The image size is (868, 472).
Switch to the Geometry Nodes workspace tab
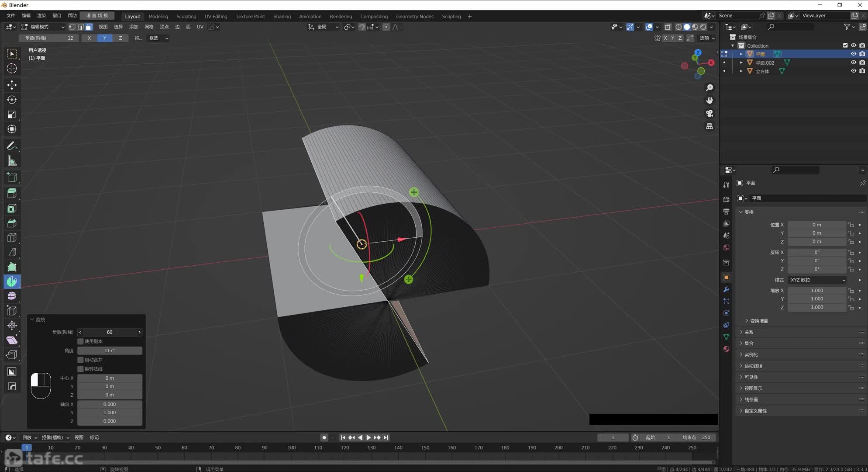pos(414,17)
